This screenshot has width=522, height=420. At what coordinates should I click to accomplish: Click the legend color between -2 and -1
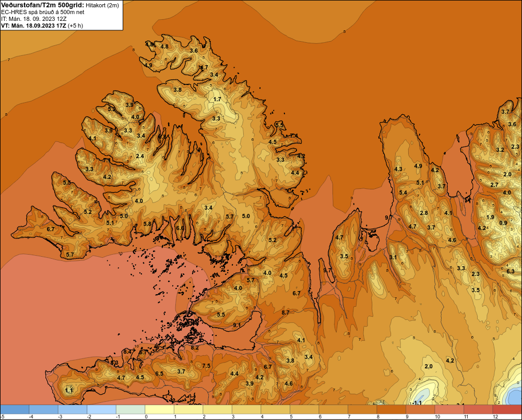click(x=102, y=410)
